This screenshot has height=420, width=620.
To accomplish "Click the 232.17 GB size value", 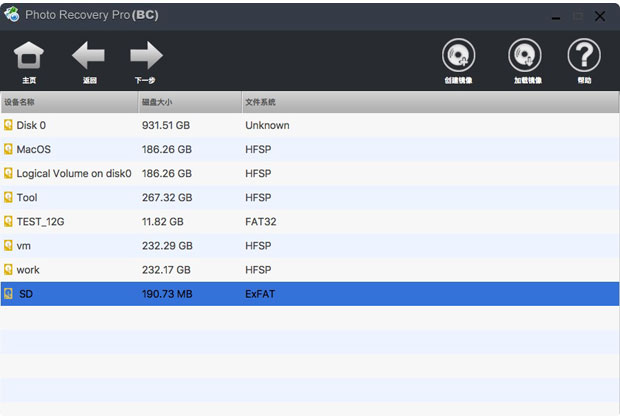I will [x=166, y=270].
